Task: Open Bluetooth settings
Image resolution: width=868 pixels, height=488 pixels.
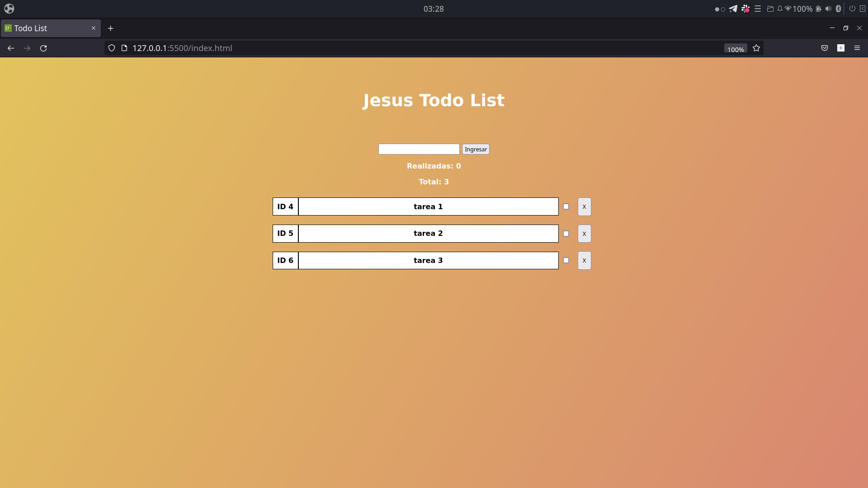Action: point(838,9)
